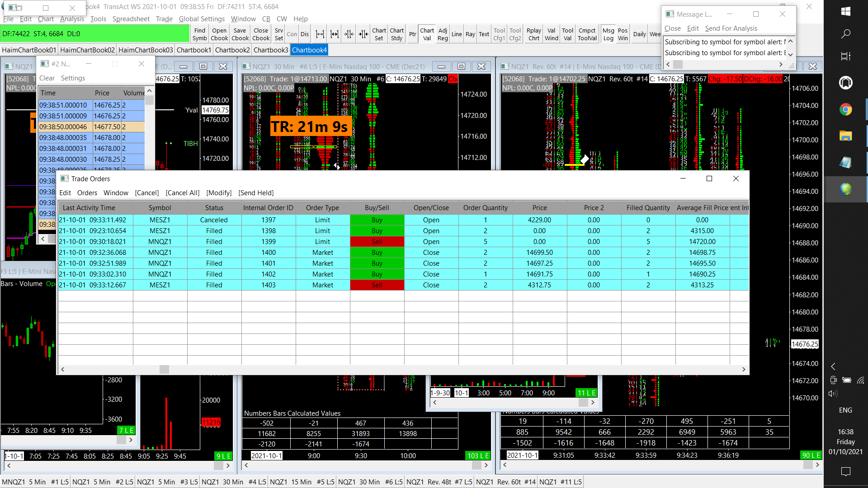This screenshot has width=868, height=488.
Task: Open the Global Settings menu
Action: (202, 19)
